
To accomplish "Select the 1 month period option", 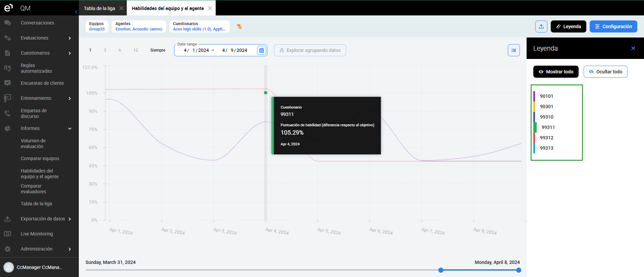I will 90,50.
